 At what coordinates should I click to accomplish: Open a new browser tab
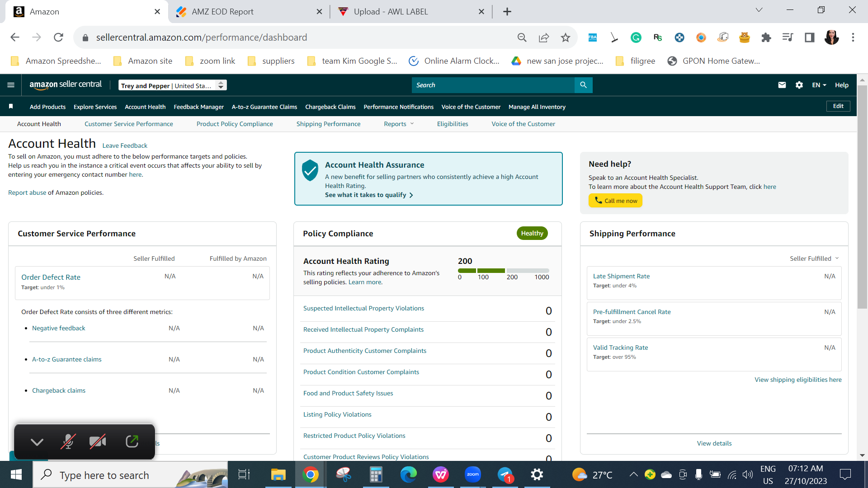tap(507, 12)
